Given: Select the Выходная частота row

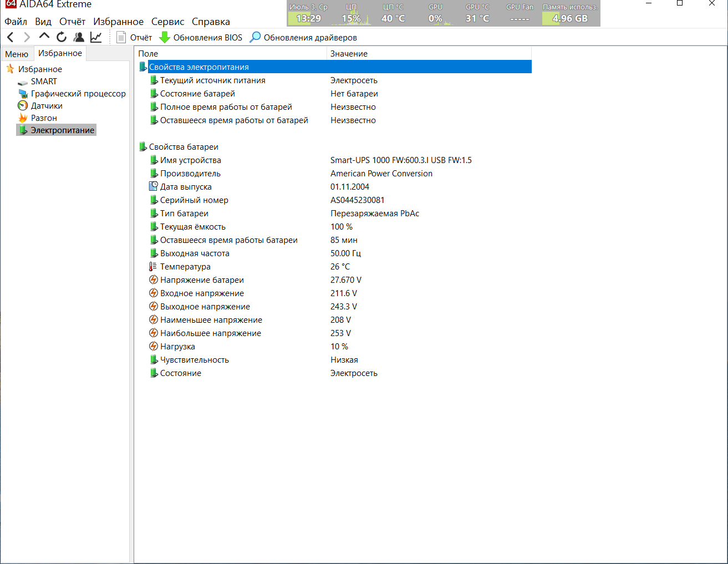Looking at the screenshot, I should 334,253.
